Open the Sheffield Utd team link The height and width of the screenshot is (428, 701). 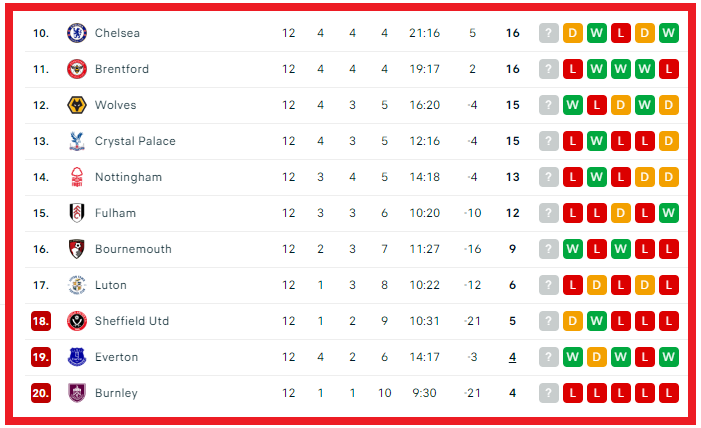[x=132, y=321]
